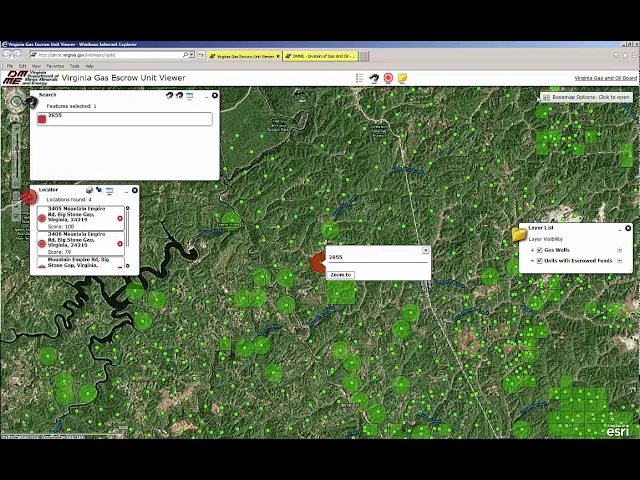Toggle Units with Escrowed Funds layer checkbox
Image resolution: width=640 pixels, height=480 pixels.
pyautogui.click(x=539, y=260)
